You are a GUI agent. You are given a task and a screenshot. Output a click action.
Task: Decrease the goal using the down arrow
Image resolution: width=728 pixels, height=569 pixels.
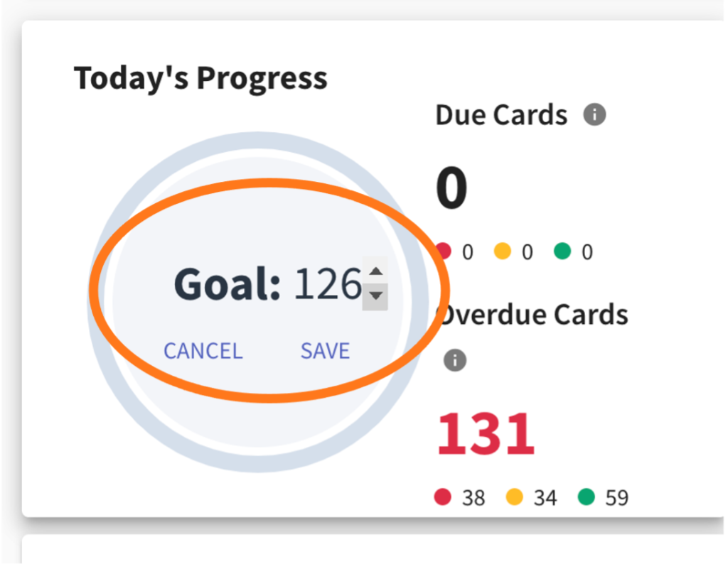pyautogui.click(x=376, y=296)
